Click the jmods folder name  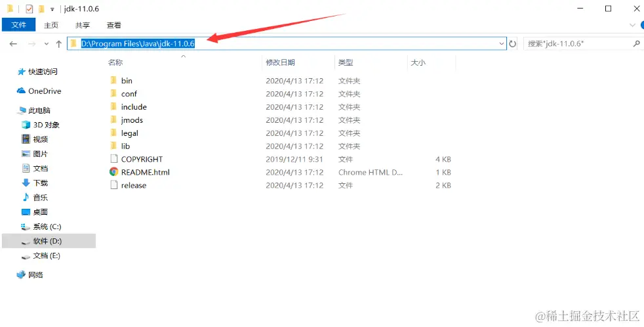[x=132, y=120]
